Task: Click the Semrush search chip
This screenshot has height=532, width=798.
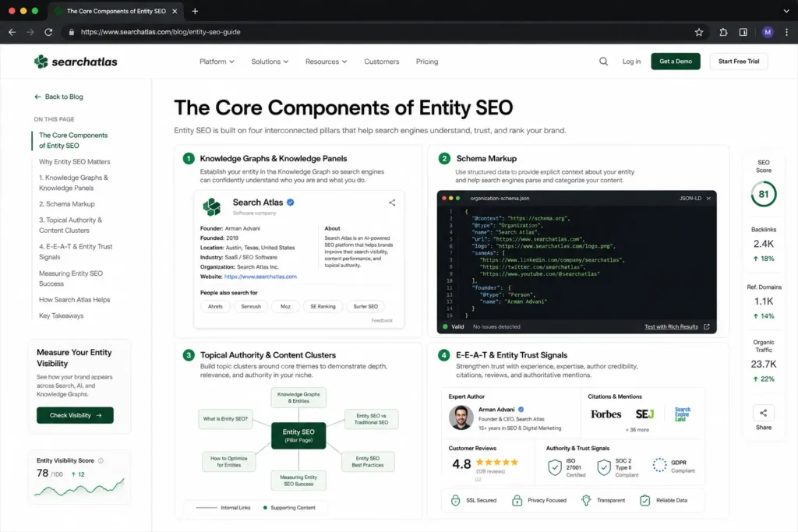Action: click(x=251, y=306)
